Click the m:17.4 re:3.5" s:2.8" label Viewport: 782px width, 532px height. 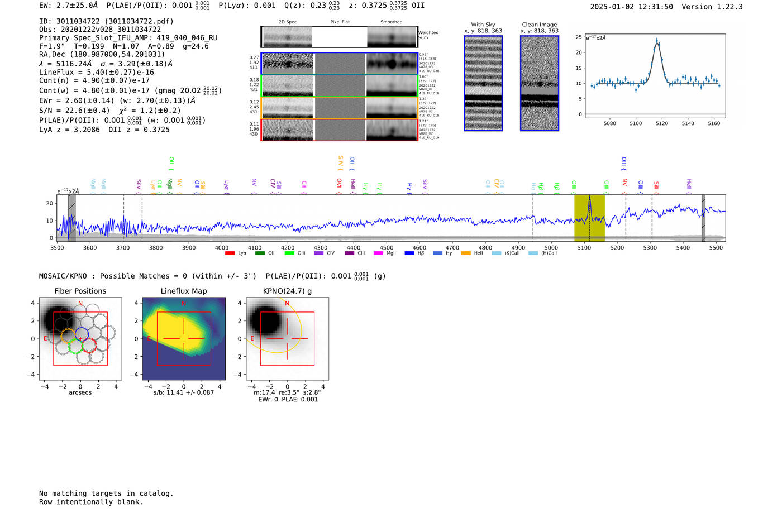tap(287, 392)
